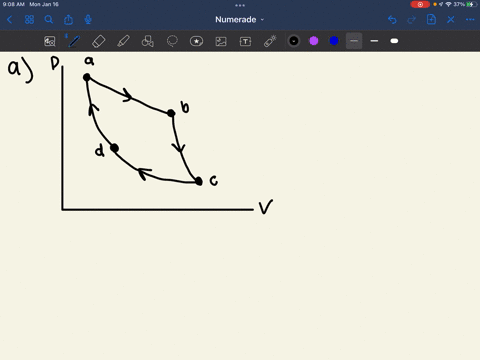The image size is (480, 360).
Task: Choose the purple pen color
Action: [x=314, y=41]
